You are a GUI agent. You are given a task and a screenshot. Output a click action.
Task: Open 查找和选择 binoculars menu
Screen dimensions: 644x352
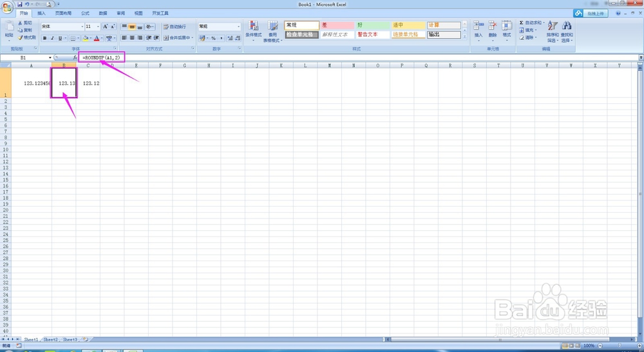coord(567,31)
